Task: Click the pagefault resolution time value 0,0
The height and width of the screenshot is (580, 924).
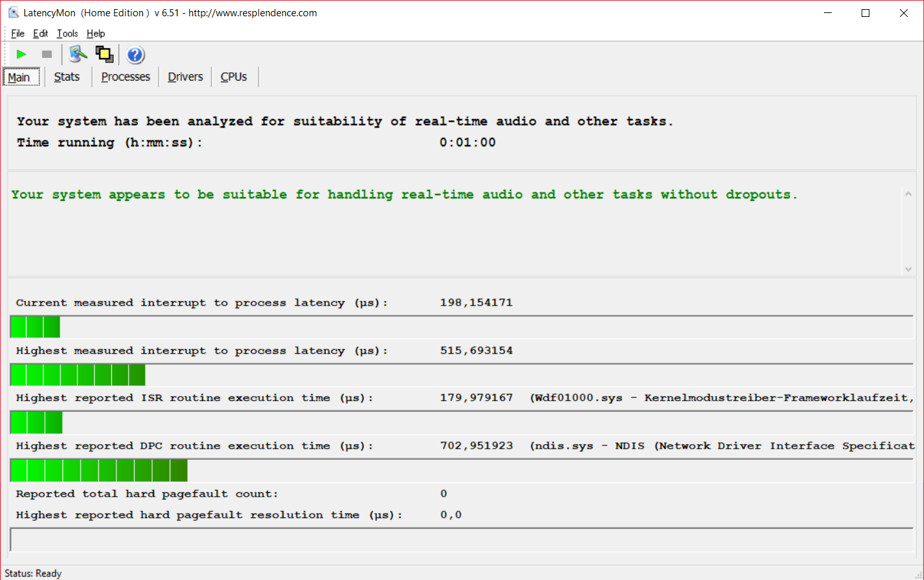Action: [x=451, y=515]
